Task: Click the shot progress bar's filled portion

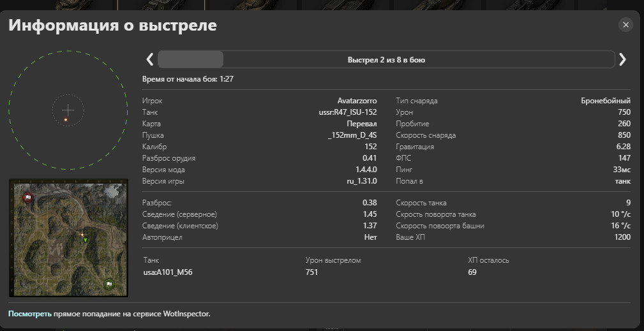Action: [190, 59]
